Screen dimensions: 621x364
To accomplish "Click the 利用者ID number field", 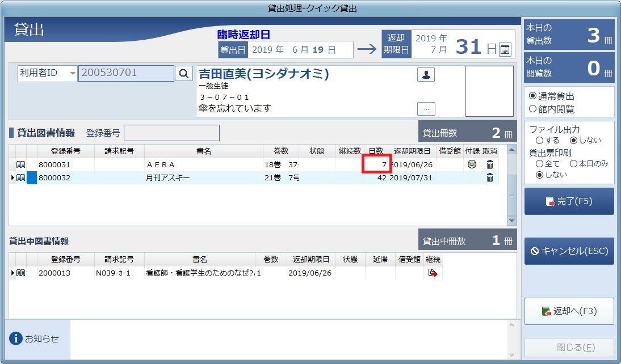I will click(x=126, y=73).
